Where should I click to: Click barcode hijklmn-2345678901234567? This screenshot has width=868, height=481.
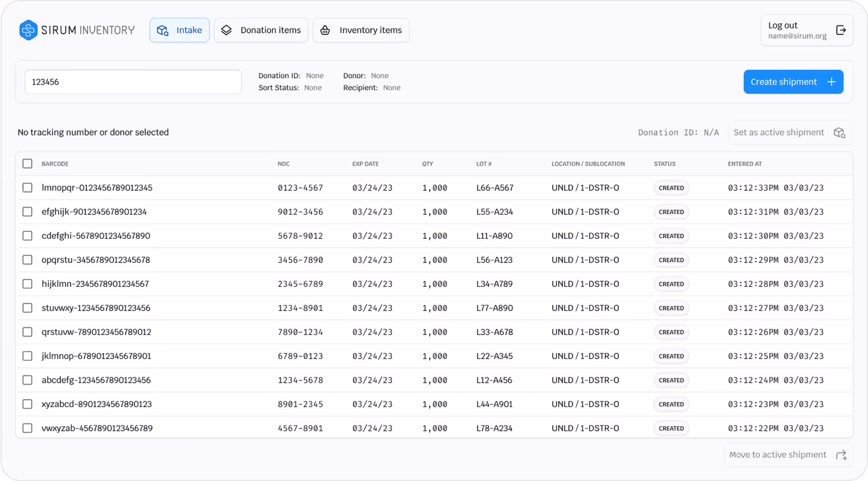tap(95, 284)
